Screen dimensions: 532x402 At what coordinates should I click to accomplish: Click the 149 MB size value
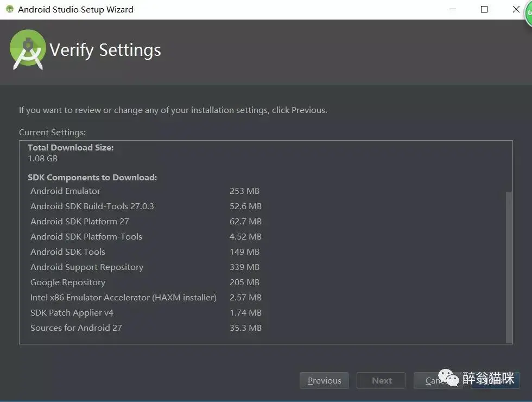(x=245, y=252)
